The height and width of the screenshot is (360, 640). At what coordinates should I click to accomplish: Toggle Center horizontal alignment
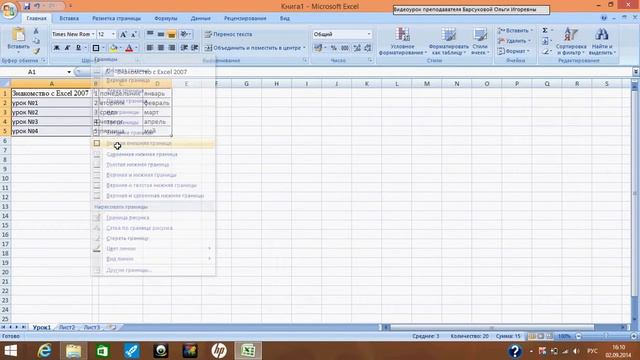(161, 48)
